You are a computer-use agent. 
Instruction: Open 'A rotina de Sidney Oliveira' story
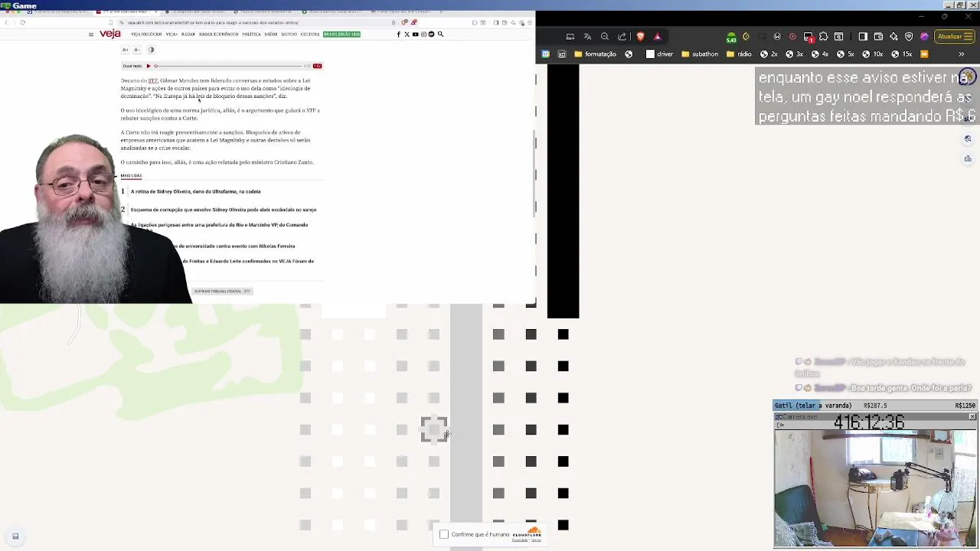[195, 191]
